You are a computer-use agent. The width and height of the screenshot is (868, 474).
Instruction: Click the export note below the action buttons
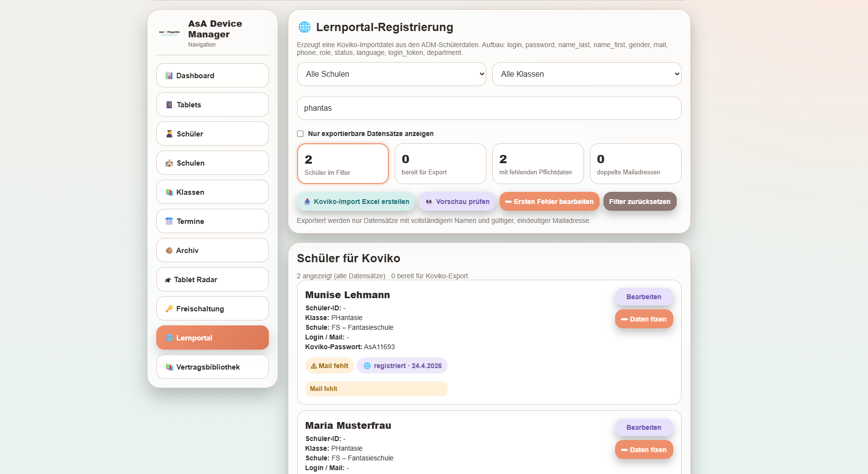pos(444,221)
